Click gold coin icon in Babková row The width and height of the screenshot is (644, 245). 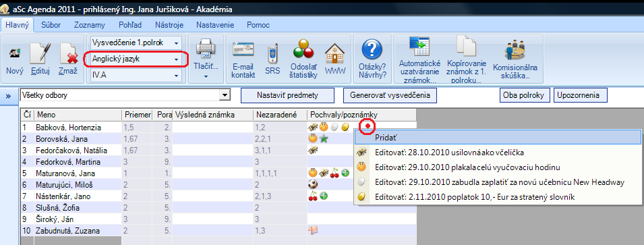[345, 128]
